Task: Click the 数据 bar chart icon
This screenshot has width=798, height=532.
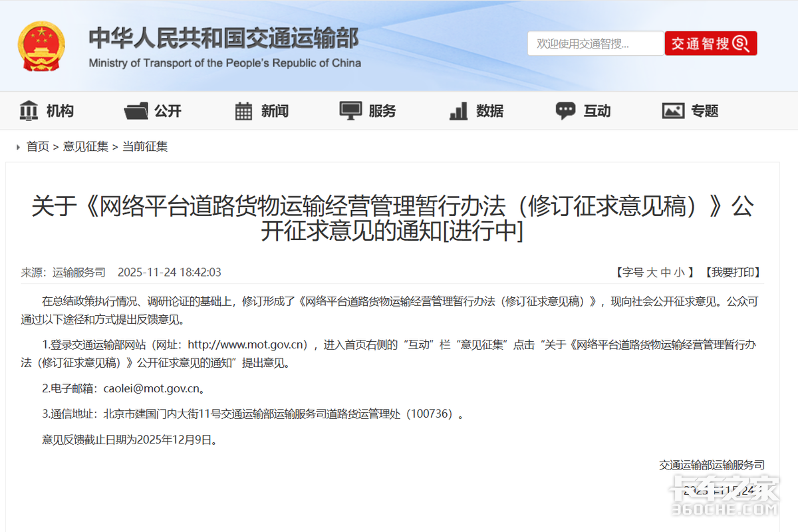Action: (x=458, y=111)
